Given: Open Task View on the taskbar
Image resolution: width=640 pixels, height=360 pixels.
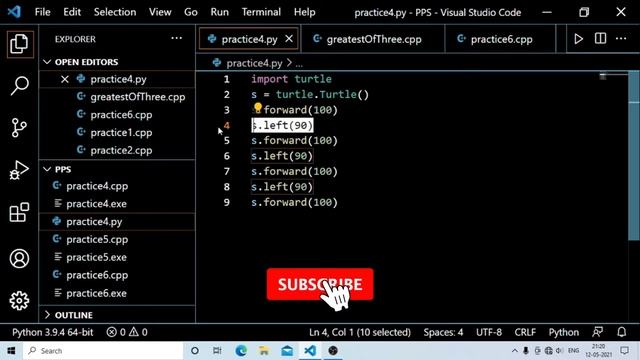Looking at the screenshot, I should [217, 351].
